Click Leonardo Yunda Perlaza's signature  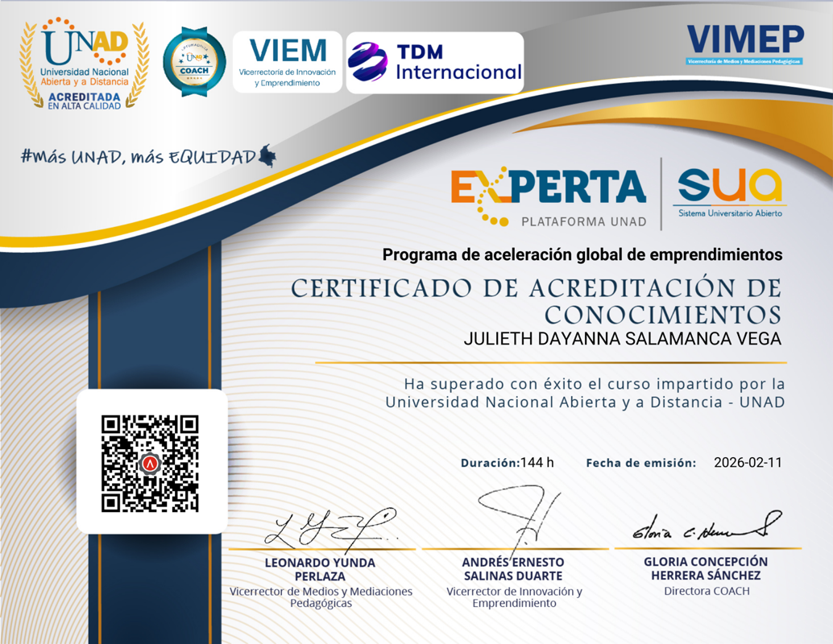[x=331, y=531]
